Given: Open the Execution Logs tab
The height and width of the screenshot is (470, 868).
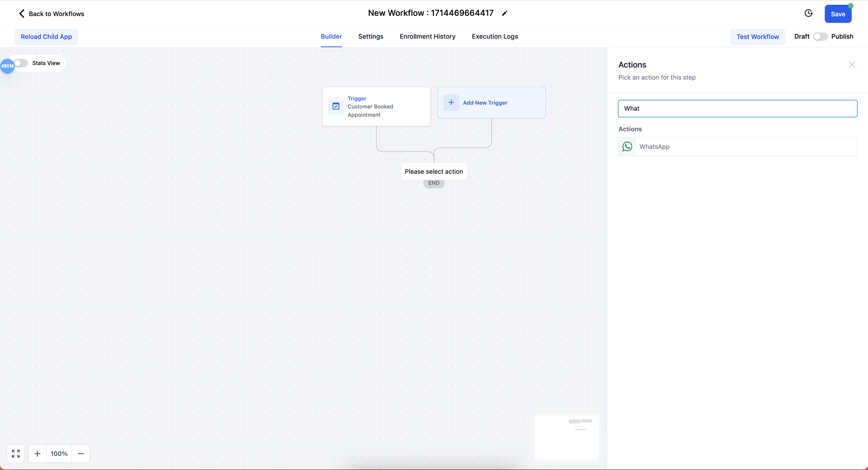Looking at the screenshot, I should [495, 36].
